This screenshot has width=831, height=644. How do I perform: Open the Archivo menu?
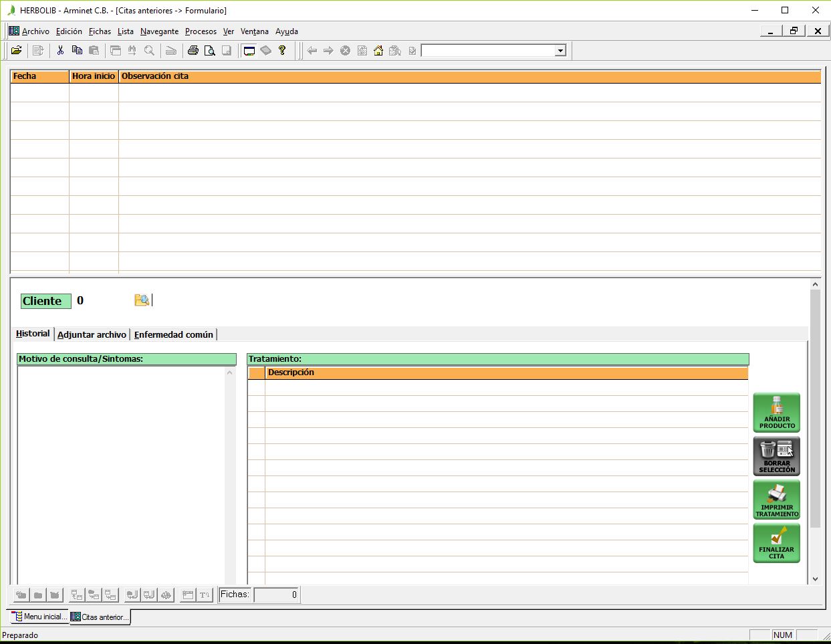pos(35,31)
